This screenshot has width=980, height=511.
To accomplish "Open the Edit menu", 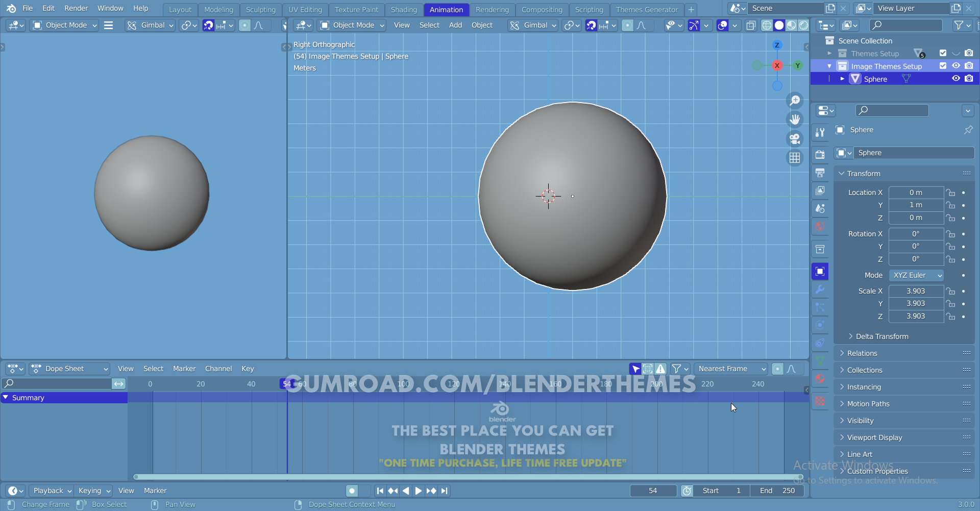I will tap(48, 9).
